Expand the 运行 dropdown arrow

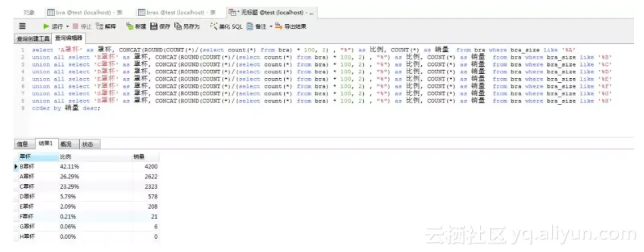pyautogui.click(x=68, y=26)
